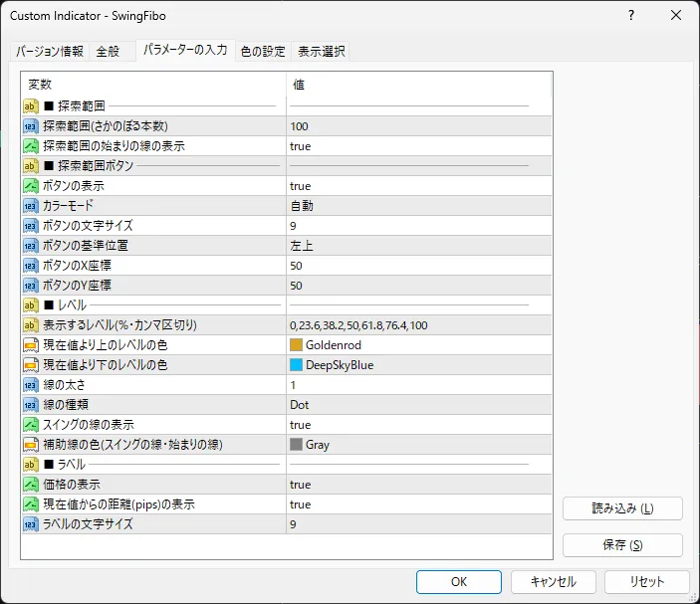Click the integer icon beside 線の太さ

(x=30, y=384)
